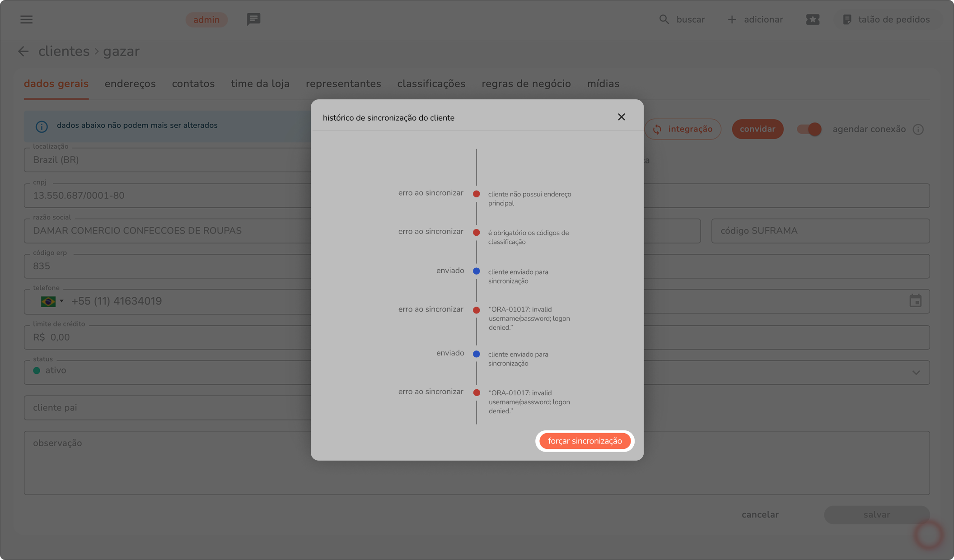
Task: Click the plus icon beside adicionar
Action: tap(732, 19)
